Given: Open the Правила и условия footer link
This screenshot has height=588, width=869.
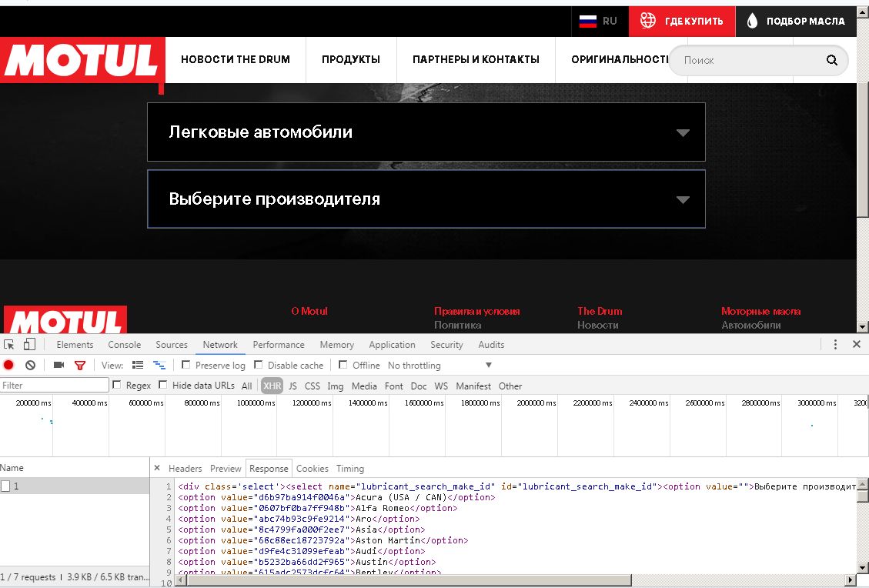Looking at the screenshot, I should (x=476, y=311).
